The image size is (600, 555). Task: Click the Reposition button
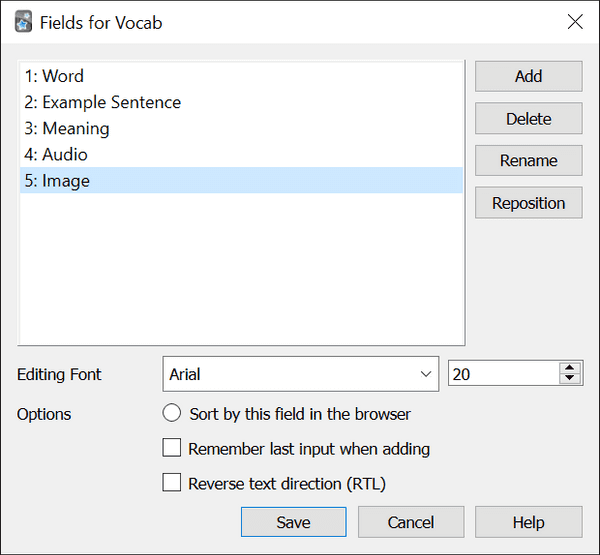point(528,203)
